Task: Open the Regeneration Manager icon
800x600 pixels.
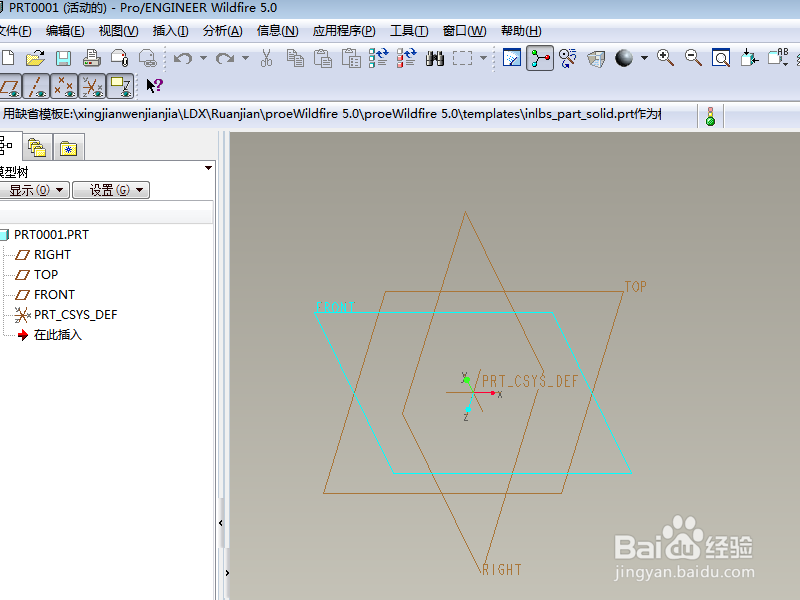Action: (x=407, y=58)
